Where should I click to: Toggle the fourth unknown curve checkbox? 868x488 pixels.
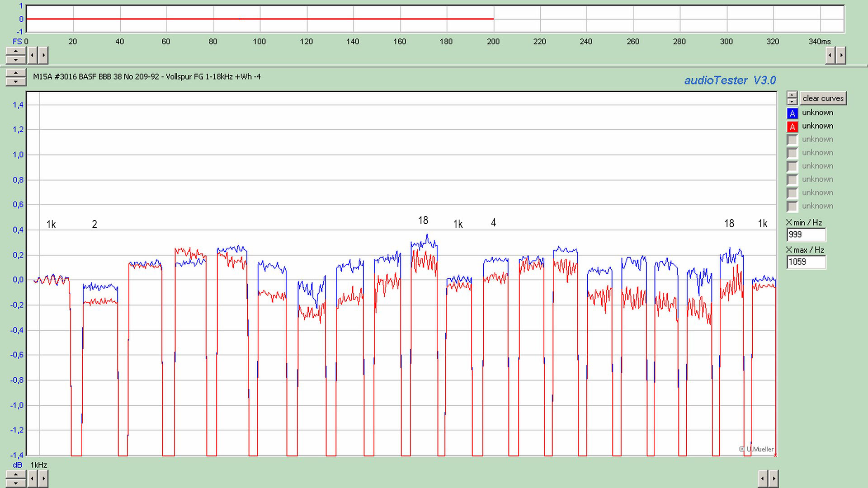coord(792,153)
